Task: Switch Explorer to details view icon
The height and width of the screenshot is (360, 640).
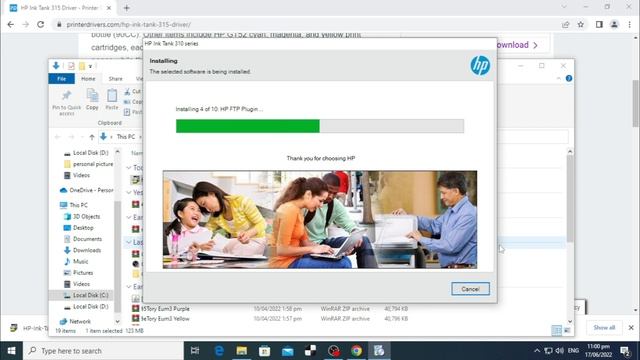Action: (x=556, y=330)
